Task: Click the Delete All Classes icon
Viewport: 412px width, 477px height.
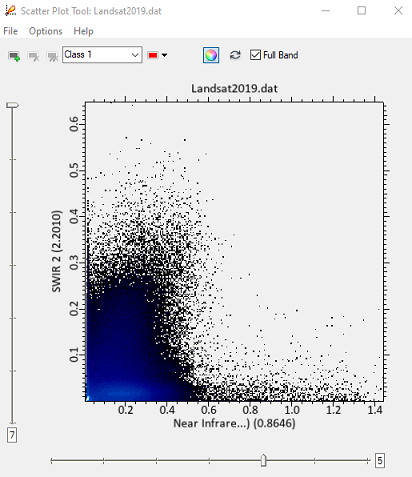Action: coord(52,56)
